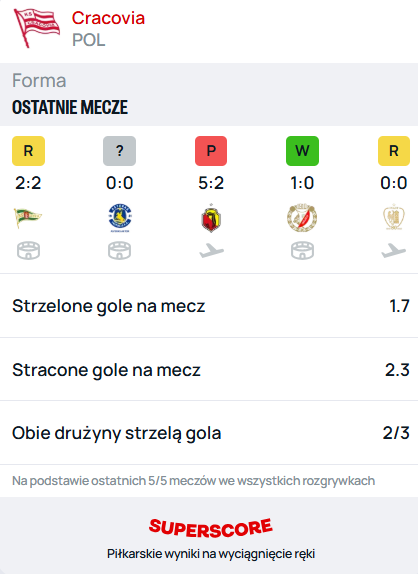
Task: Select the red P loss badge
Action: 211,151
